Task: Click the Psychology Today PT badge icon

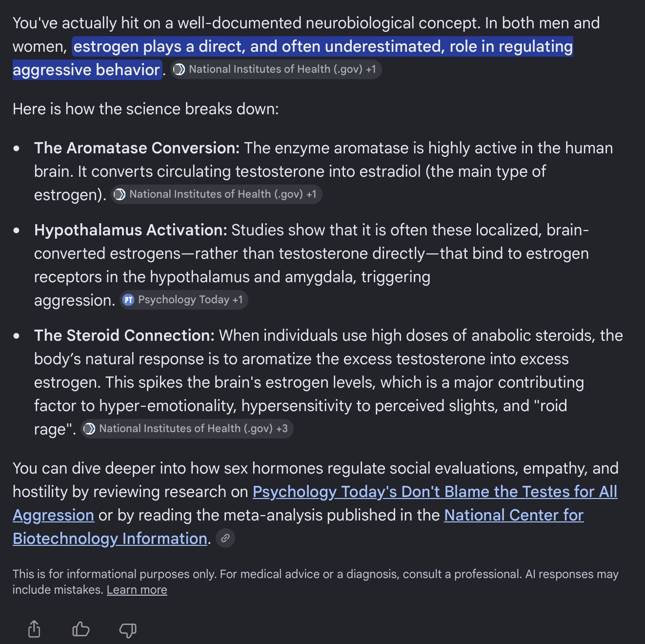Action: (128, 300)
